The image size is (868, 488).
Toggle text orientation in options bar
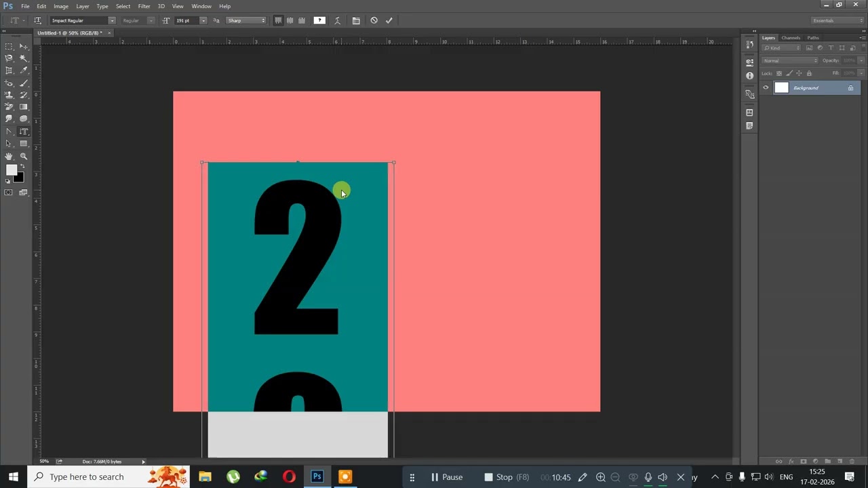[x=37, y=20]
